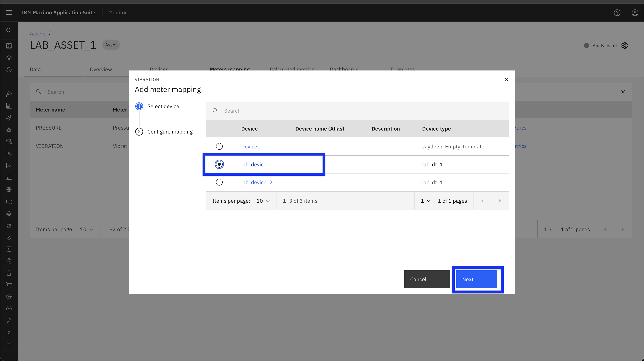Click the sidebar two people icon
644x361 pixels.
click(9, 309)
